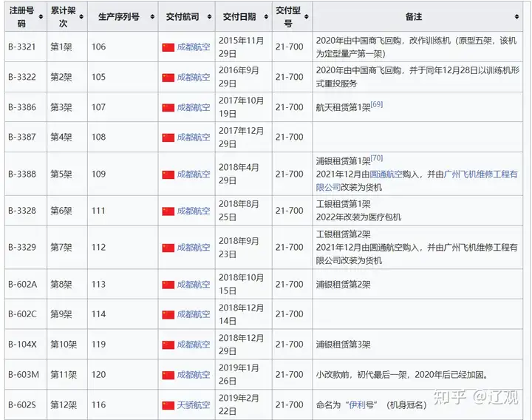
Task: Sort by 交付日期 column arrows
Action: pyautogui.click(x=266, y=16)
